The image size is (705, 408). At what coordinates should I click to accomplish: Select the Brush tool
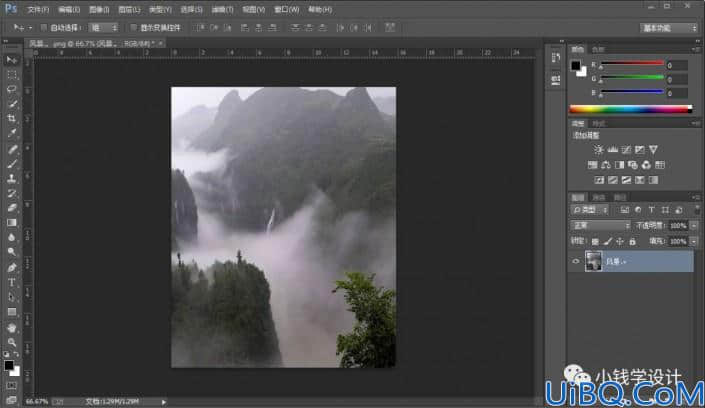click(x=12, y=164)
